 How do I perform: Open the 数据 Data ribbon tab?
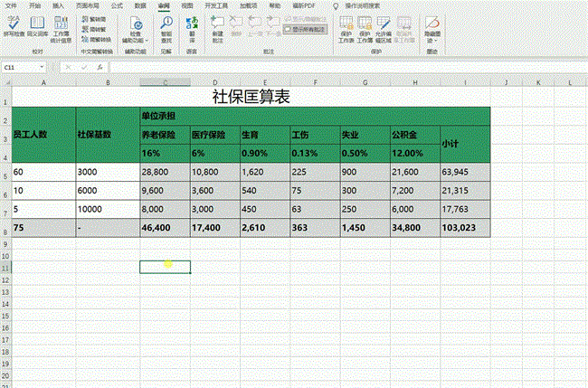[x=139, y=5]
